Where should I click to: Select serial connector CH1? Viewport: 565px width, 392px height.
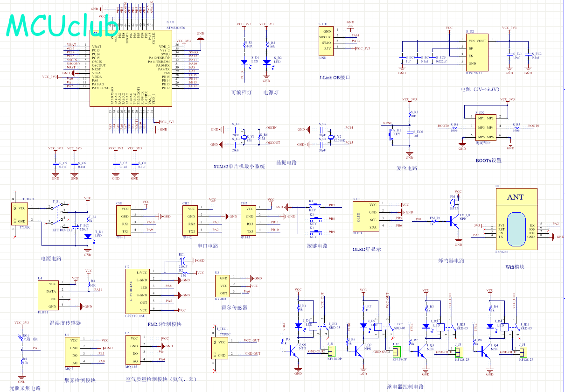coord(124,220)
